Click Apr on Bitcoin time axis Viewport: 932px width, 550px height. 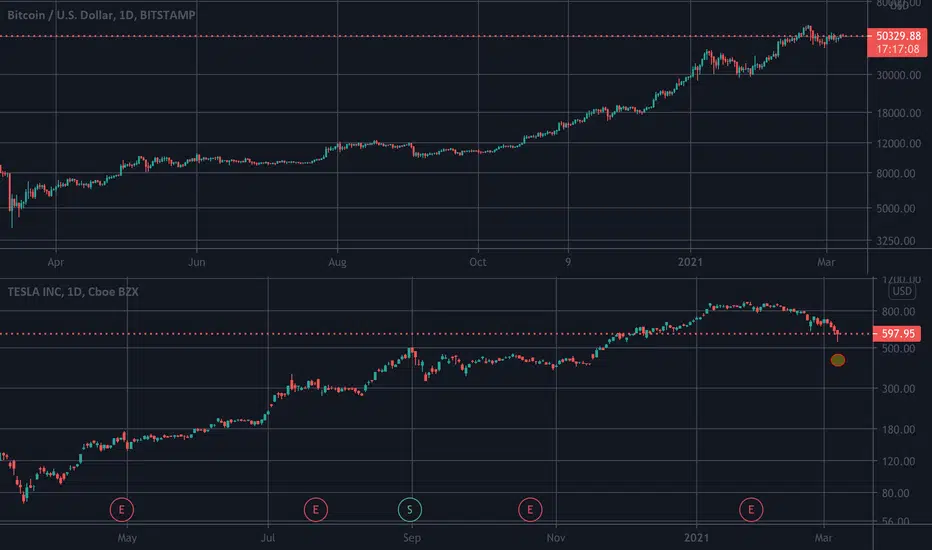[x=56, y=262]
